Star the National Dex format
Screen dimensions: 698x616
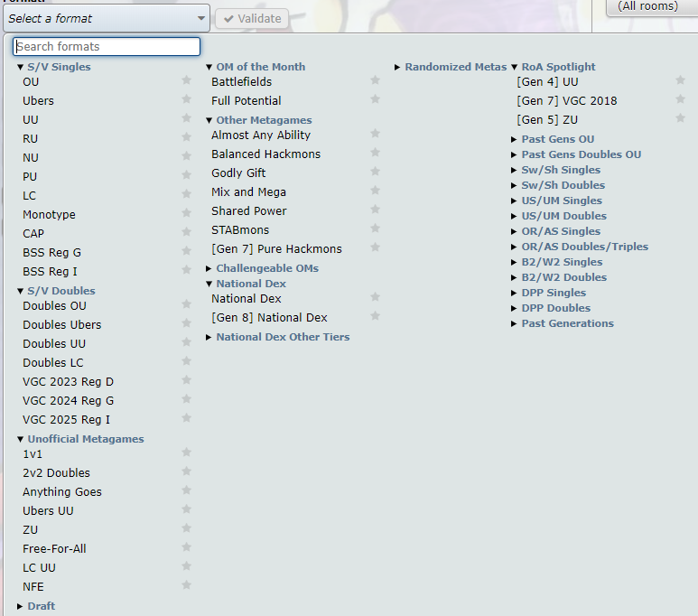pyautogui.click(x=376, y=296)
